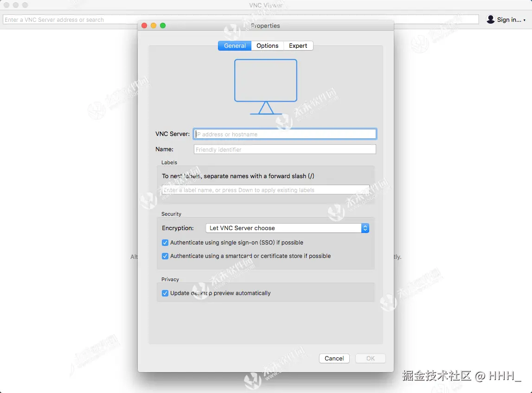Click the VNC Server address field
532x393 pixels.
pos(285,134)
